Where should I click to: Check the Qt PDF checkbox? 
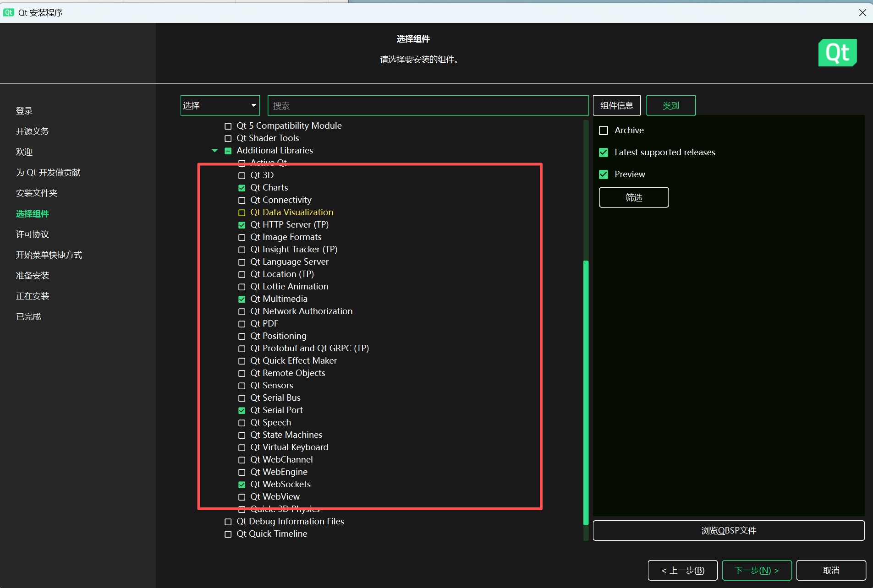[x=242, y=324]
